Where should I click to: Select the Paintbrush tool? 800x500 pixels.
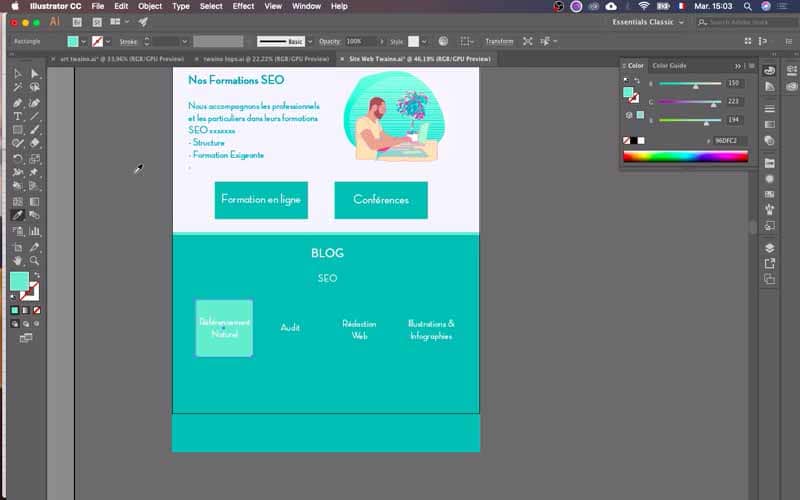(34, 130)
